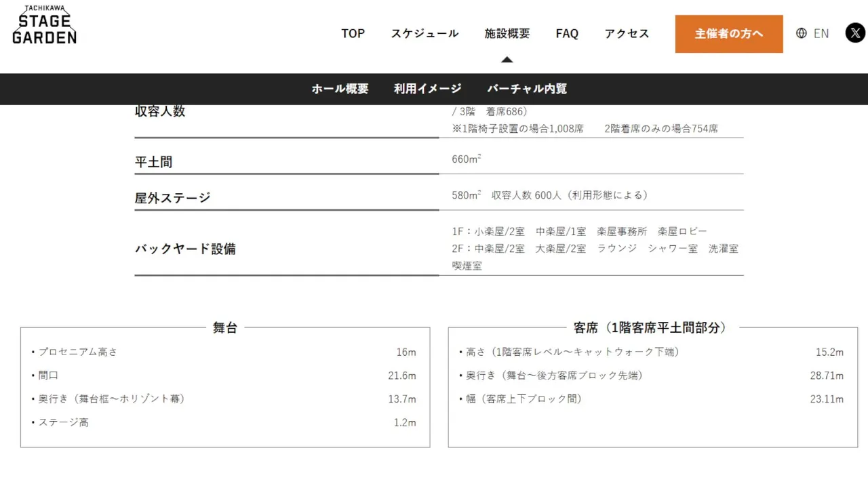This screenshot has width=868, height=488.
Task: Open バーチャル内覧 submenu tab
Action: tap(527, 89)
